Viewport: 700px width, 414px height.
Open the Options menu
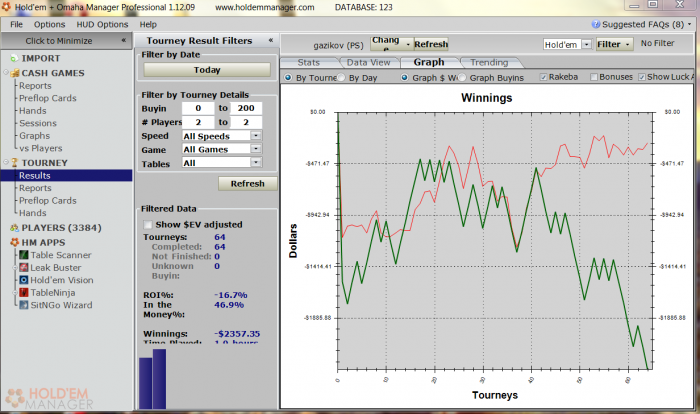click(50, 25)
